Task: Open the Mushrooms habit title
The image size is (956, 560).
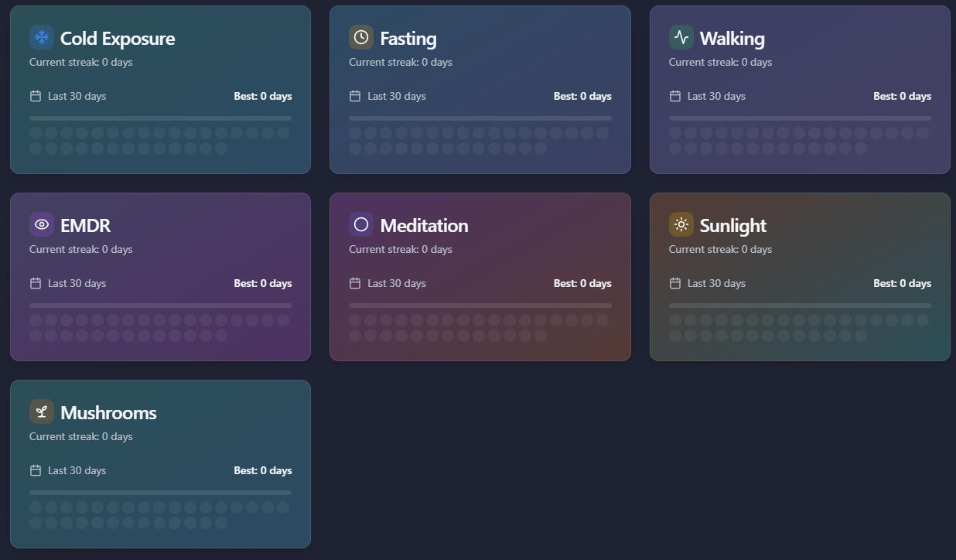Action: click(x=108, y=413)
